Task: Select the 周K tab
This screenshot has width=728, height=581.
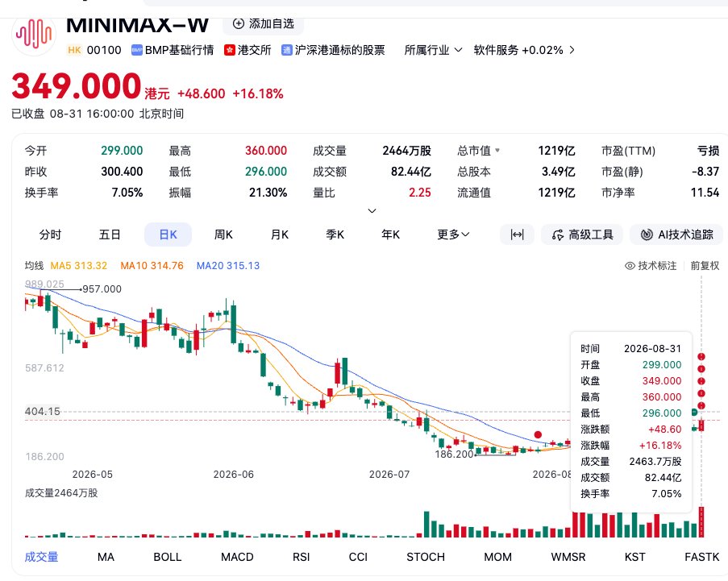Action: tap(223, 234)
